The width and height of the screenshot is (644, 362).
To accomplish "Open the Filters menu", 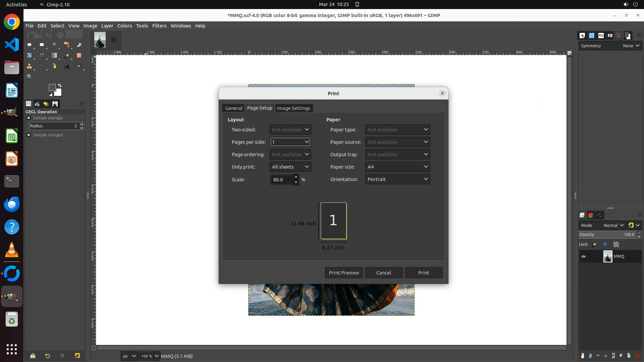I will 159,26.
